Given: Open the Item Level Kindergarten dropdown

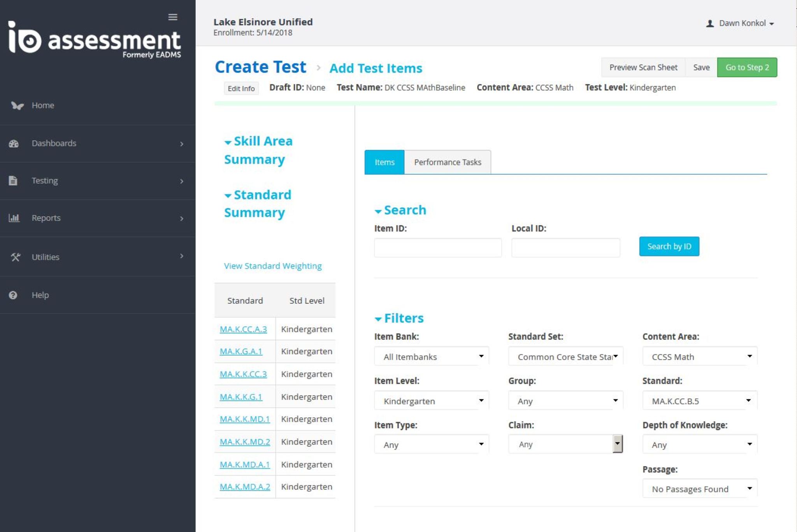Looking at the screenshot, I should click(x=431, y=401).
